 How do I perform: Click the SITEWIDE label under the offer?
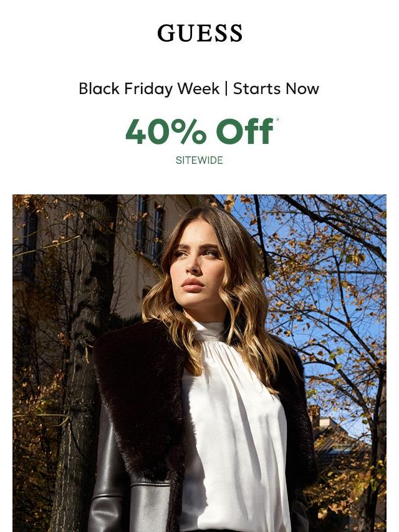pyautogui.click(x=199, y=160)
